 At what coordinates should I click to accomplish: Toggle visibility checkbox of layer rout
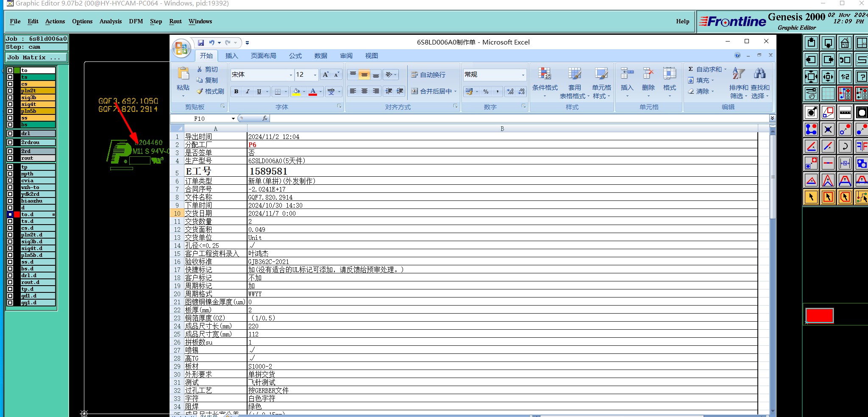pyautogui.click(x=10, y=158)
